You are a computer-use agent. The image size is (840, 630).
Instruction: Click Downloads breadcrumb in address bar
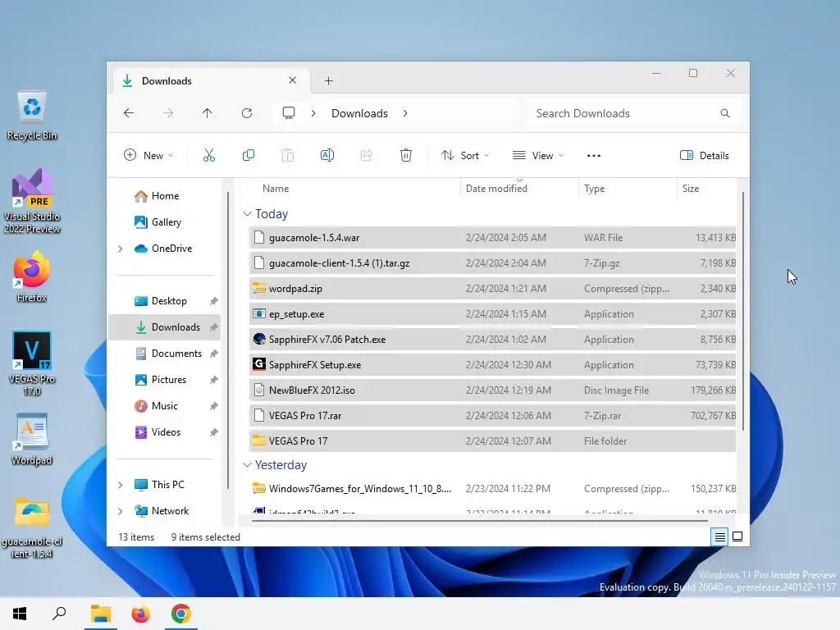(x=359, y=113)
